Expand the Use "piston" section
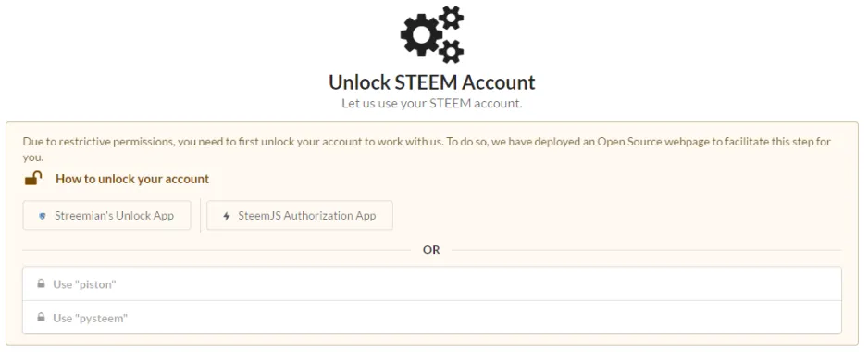The width and height of the screenshot is (868, 352). pos(432,283)
